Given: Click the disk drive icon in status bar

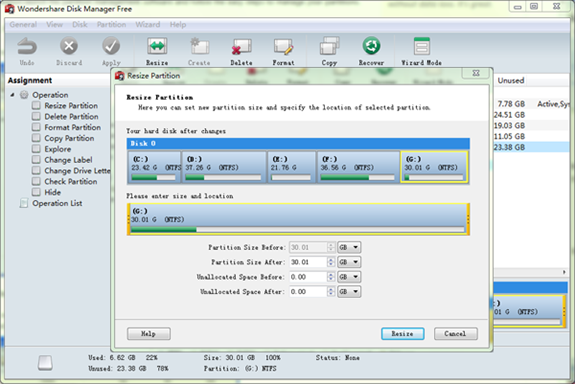Looking at the screenshot, I should pos(45,363).
